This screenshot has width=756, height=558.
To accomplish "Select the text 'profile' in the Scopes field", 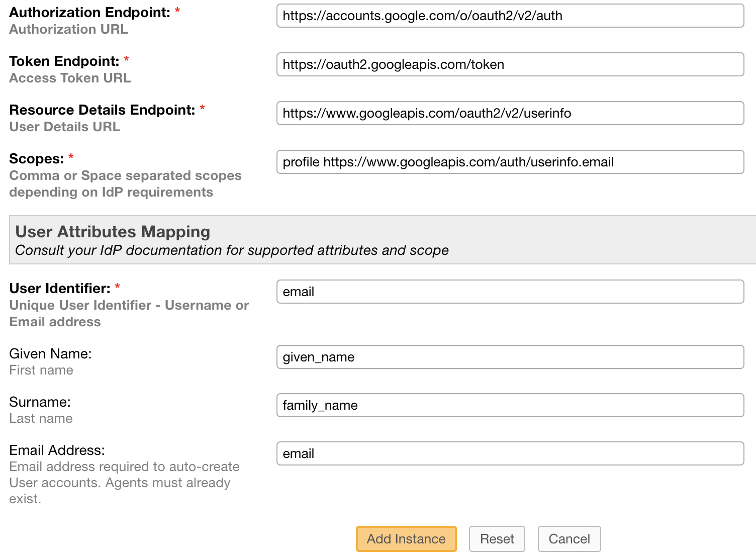I will 300,162.
